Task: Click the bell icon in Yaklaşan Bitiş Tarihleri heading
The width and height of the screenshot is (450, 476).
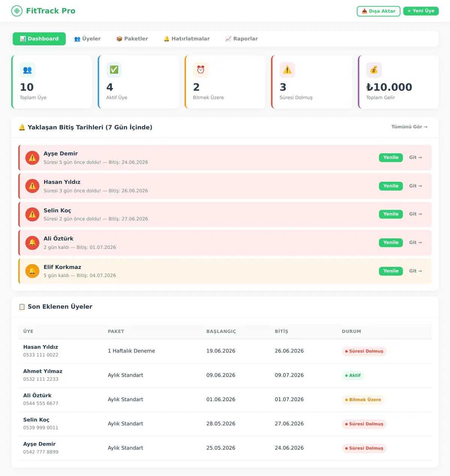Action: (22, 128)
